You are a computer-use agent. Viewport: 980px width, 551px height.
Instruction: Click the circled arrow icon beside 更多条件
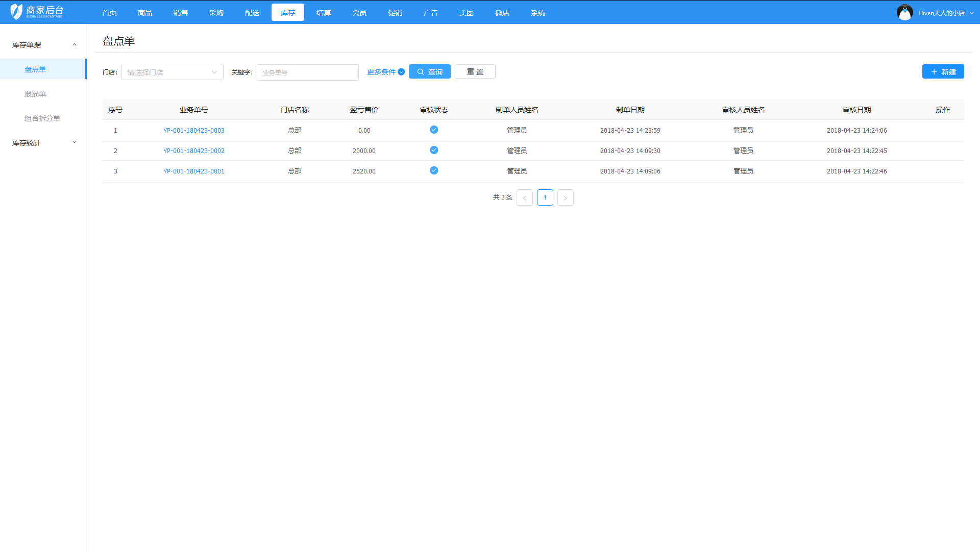tap(401, 72)
